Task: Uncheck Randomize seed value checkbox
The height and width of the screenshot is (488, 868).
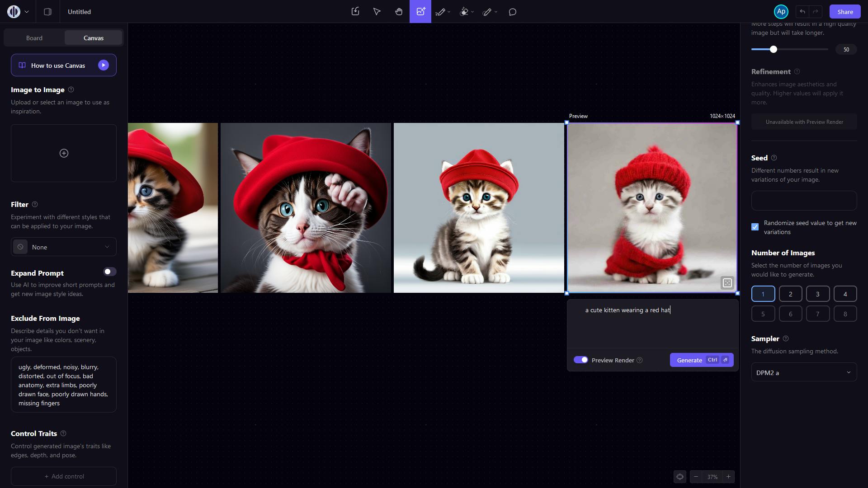Action: pos(755,227)
